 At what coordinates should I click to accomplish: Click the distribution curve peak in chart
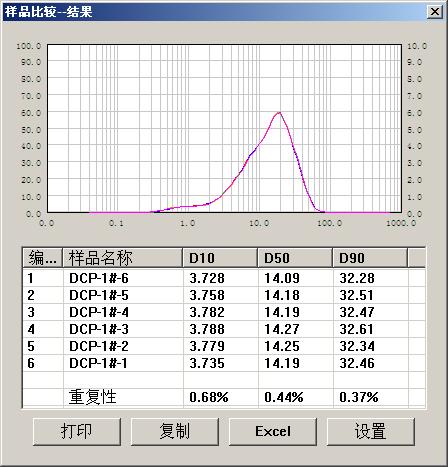pos(279,113)
